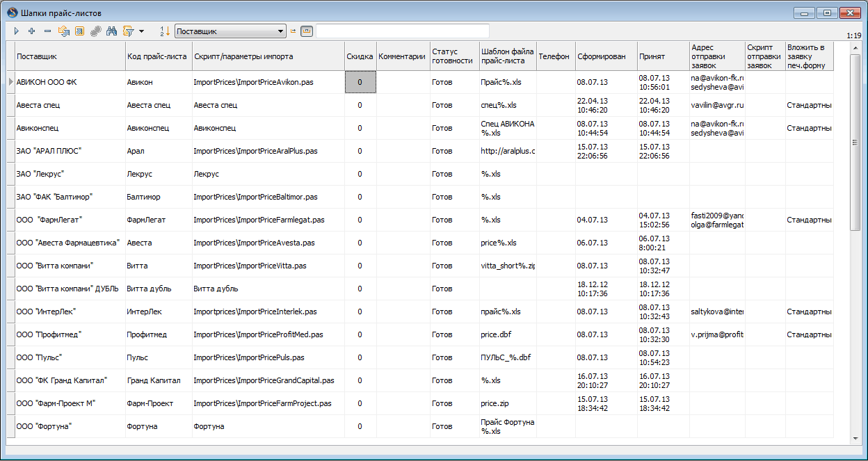Click ImportPrices\ImportPriceGrandCapital.pas cell
The width and height of the screenshot is (868, 461).
pyautogui.click(x=268, y=380)
